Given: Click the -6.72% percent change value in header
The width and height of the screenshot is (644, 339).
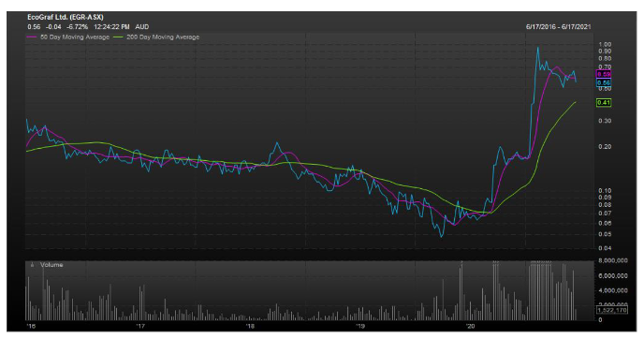Looking at the screenshot, I should [77, 27].
